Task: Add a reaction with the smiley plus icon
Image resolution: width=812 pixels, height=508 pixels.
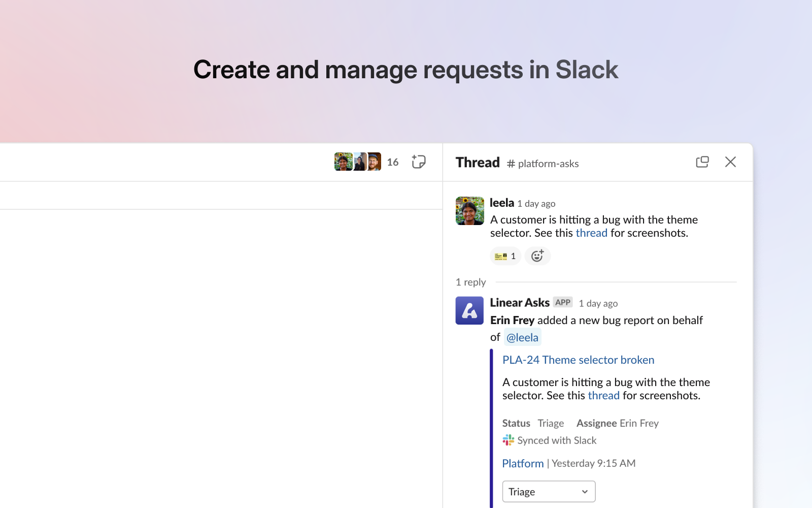Action: pyautogui.click(x=537, y=256)
